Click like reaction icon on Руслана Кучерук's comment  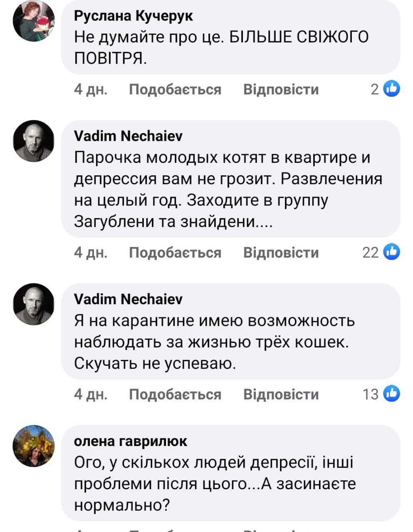pos(391,89)
